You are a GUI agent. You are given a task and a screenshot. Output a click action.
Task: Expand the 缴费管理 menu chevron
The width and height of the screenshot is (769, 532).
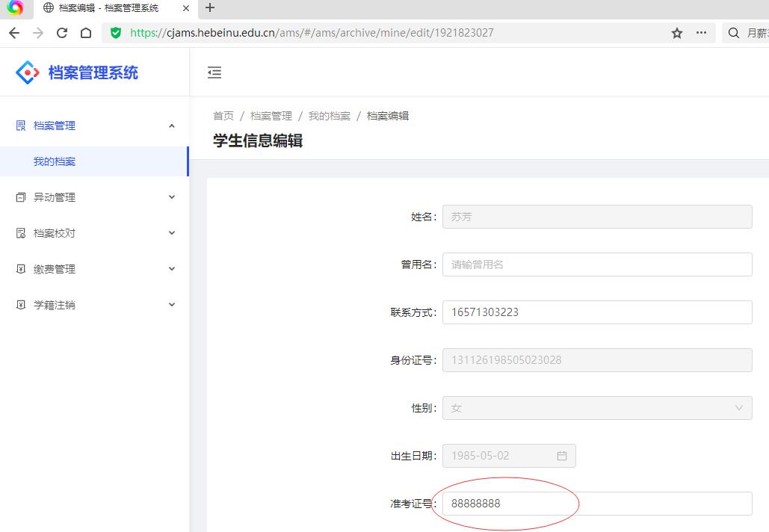(172, 269)
